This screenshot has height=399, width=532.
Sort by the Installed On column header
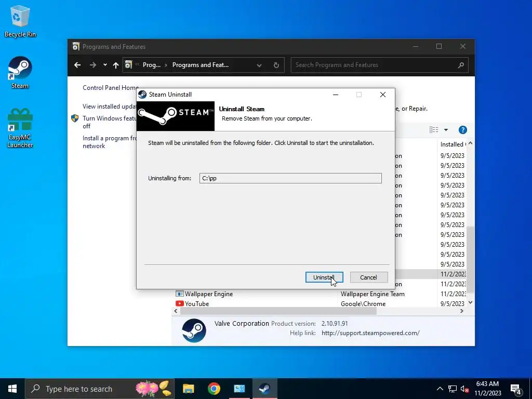tap(453, 144)
